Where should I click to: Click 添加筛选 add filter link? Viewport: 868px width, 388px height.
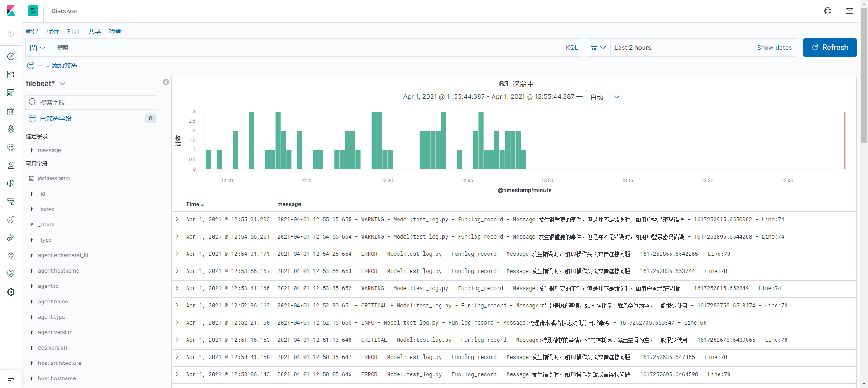point(62,66)
